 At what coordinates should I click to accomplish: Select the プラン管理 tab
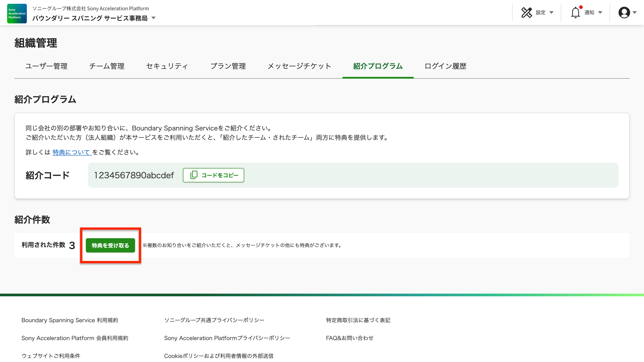[228, 66]
